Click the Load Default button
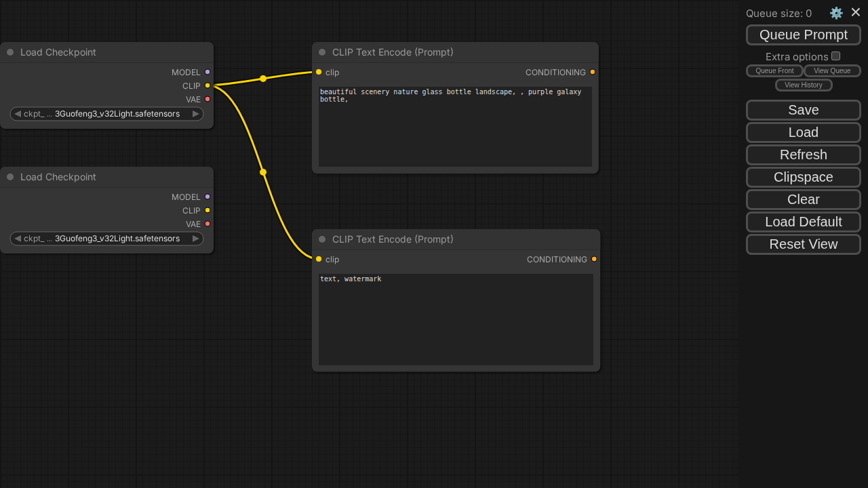 pyautogui.click(x=803, y=222)
